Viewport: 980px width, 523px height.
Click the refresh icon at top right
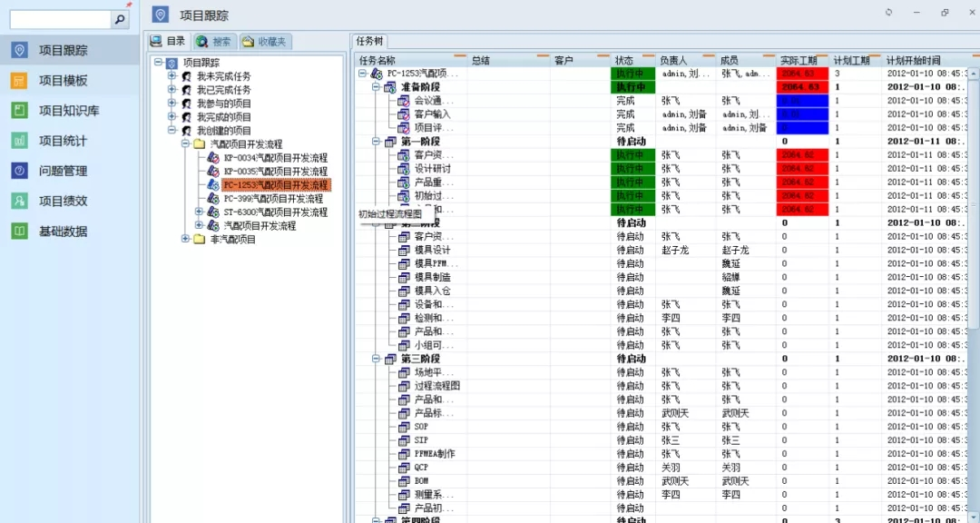pos(888,13)
